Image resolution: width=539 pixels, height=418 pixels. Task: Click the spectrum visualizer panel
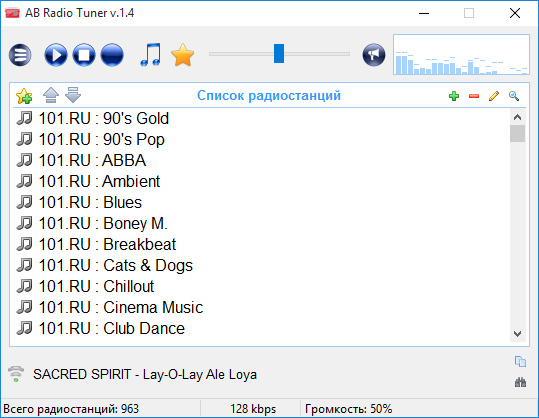tap(461, 54)
